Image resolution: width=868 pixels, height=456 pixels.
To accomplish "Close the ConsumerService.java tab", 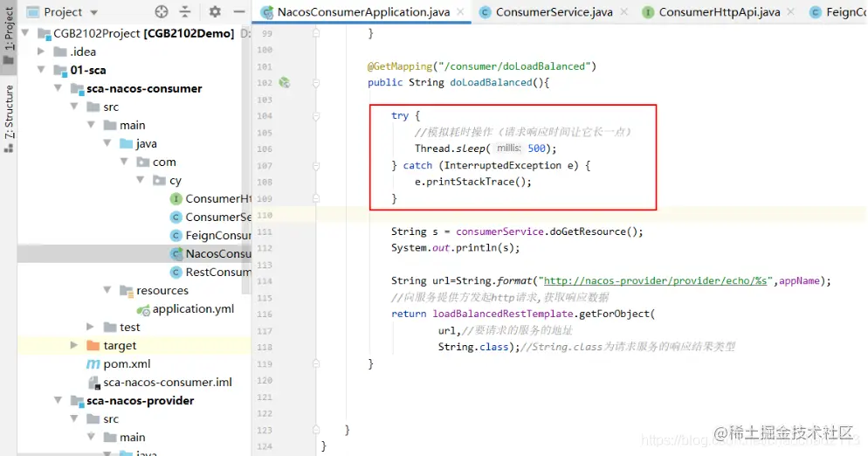I will tap(623, 11).
